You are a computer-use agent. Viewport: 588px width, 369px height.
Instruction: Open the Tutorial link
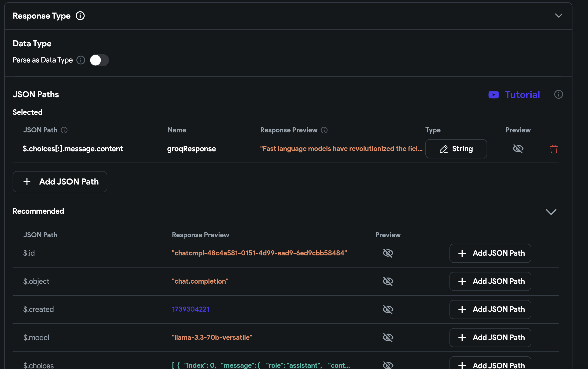click(522, 95)
